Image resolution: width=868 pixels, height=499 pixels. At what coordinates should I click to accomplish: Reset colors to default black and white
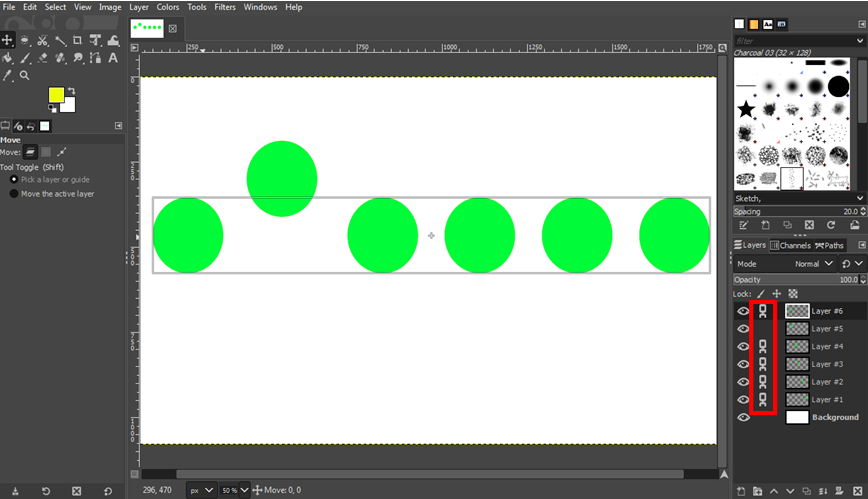(52, 109)
